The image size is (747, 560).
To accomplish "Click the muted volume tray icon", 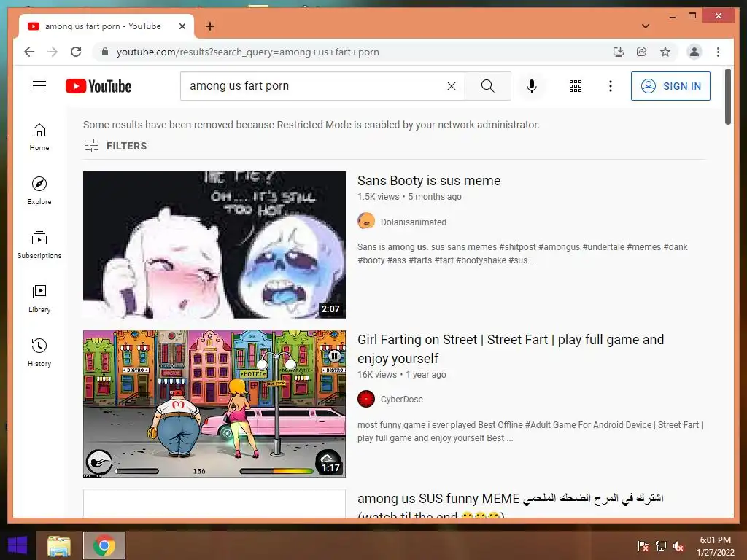I will [x=678, y=545].
